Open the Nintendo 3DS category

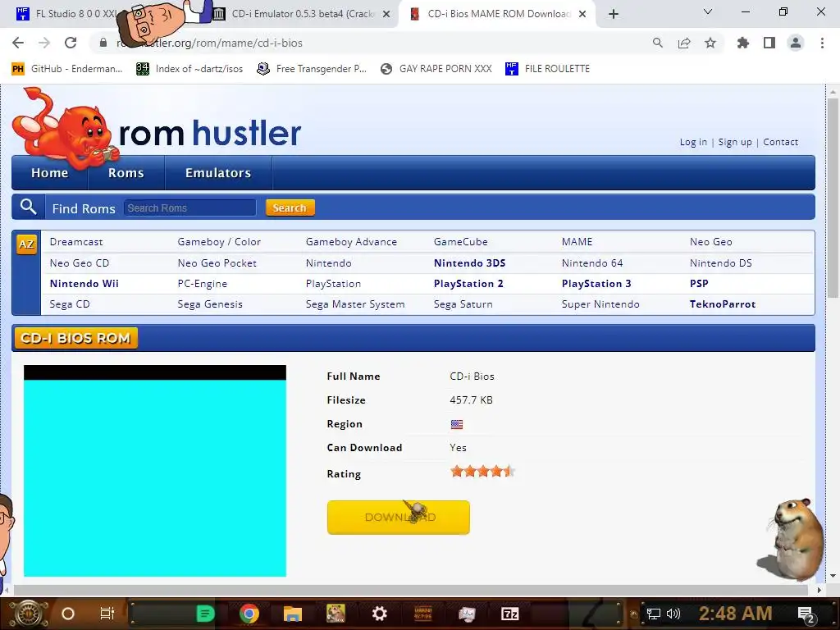coord(470,263)
